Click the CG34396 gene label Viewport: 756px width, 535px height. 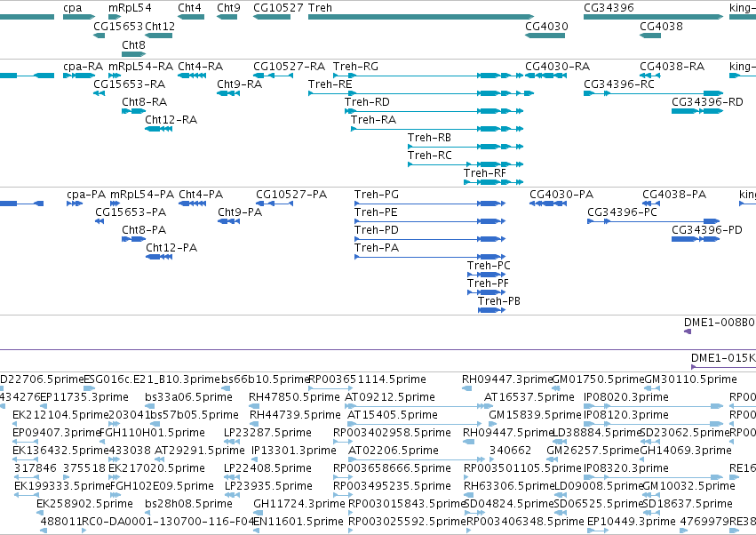(x=609, y=8)
